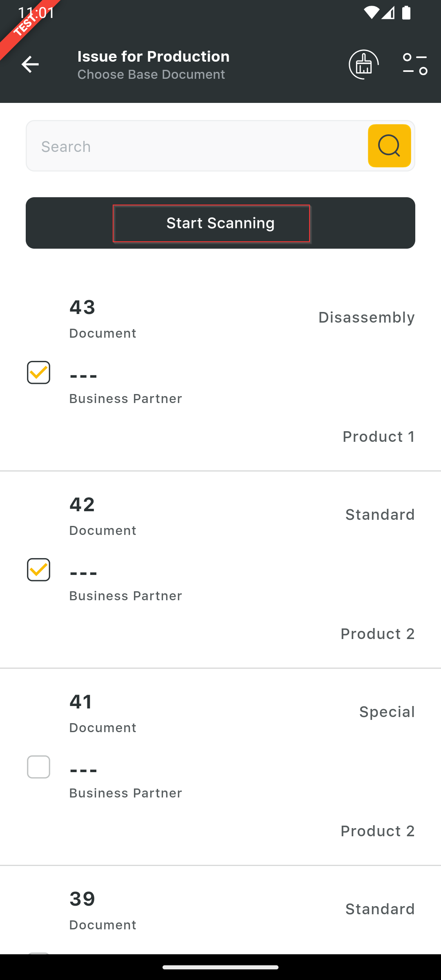The height and width of the screenshot is (980, 441).
Task: Uncheck the checkbox for document 43
Action: 39,372
